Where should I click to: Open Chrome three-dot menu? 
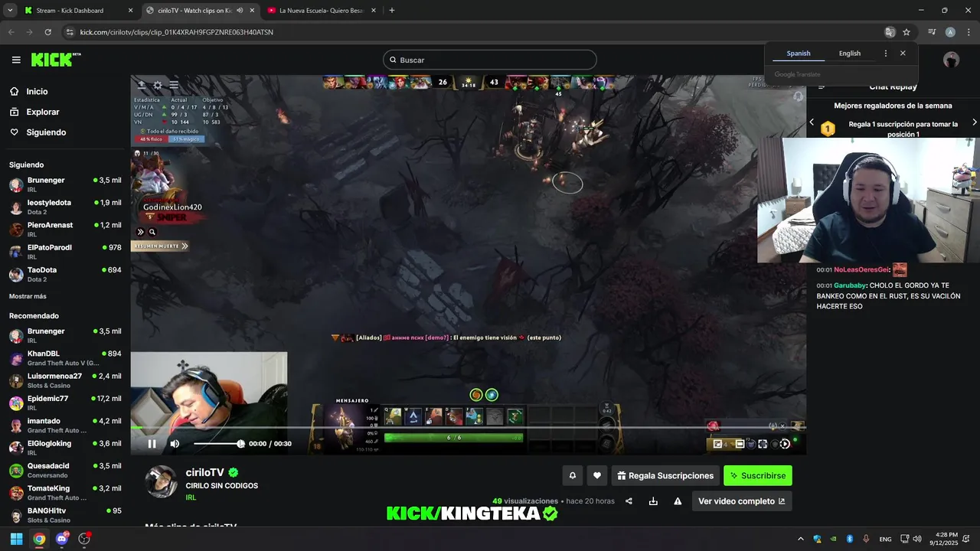[969, 32]
